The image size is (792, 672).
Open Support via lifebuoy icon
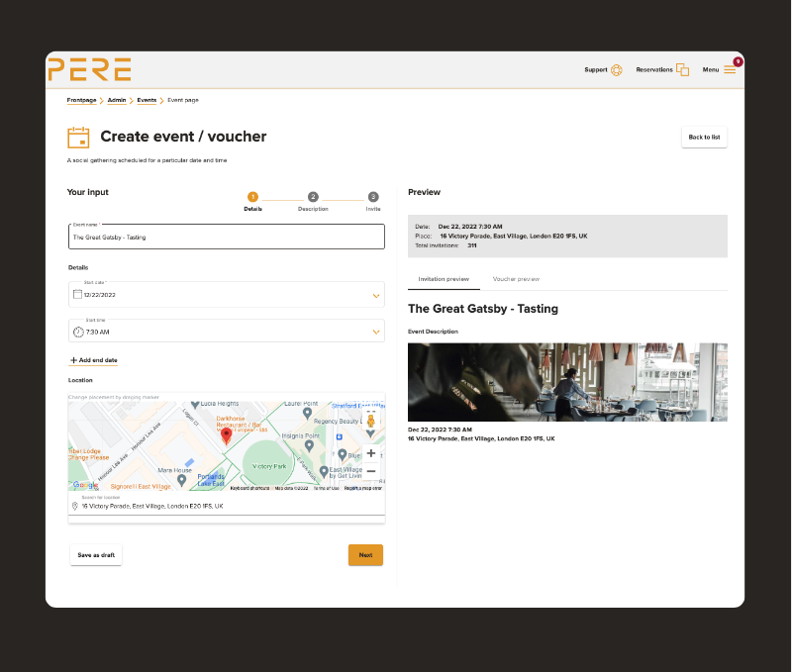[616, 70]
